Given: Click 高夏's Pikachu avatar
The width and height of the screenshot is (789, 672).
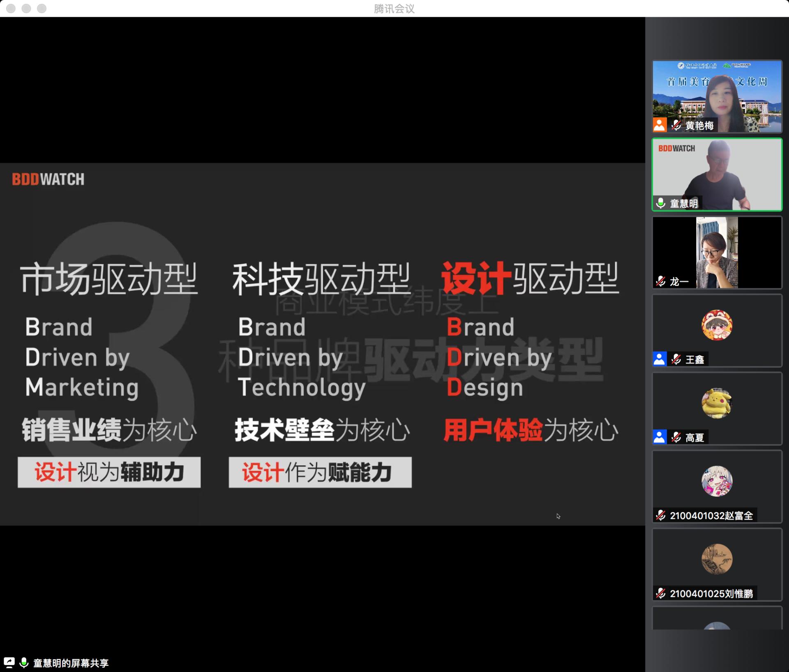Looking at the screenshot, I should click(x=717, y=403).
